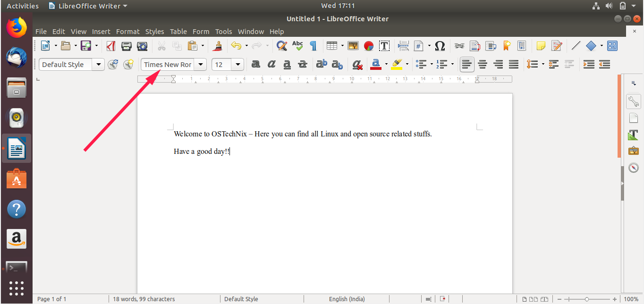Toggle italic text formatting
Viewport: 644px width, 304px height.
(x=271, y=64)
